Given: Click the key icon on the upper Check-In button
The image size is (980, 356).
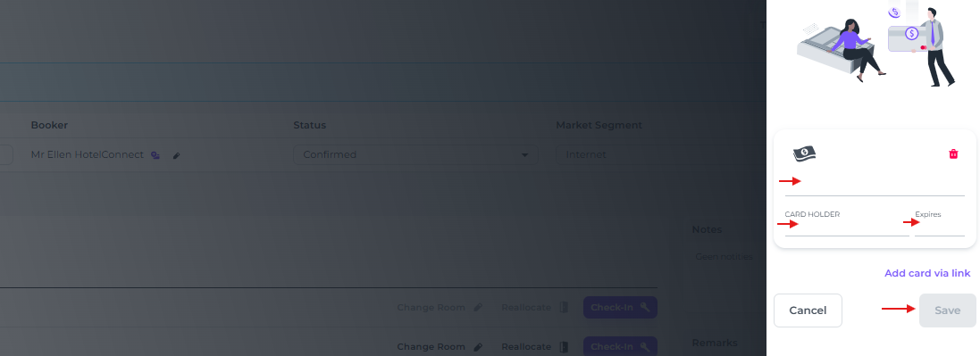Looking at the screenshot, I should (645, 307).
